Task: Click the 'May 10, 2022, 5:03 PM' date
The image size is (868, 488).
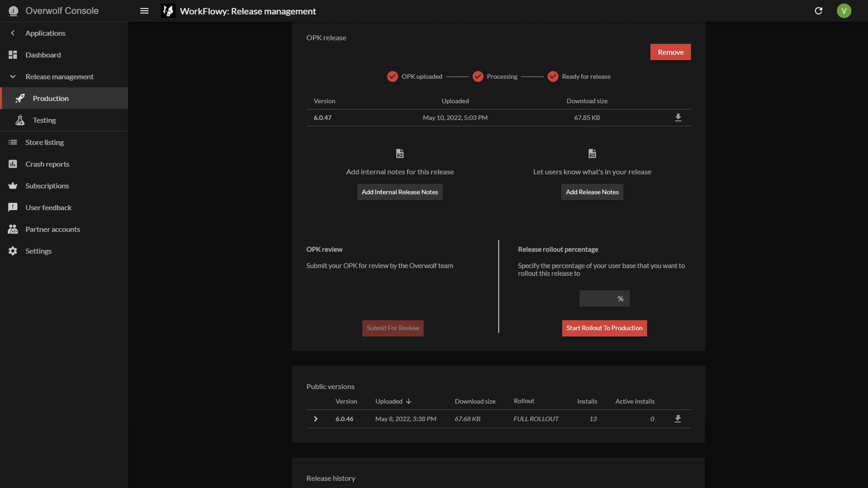Action: (455, 117)
